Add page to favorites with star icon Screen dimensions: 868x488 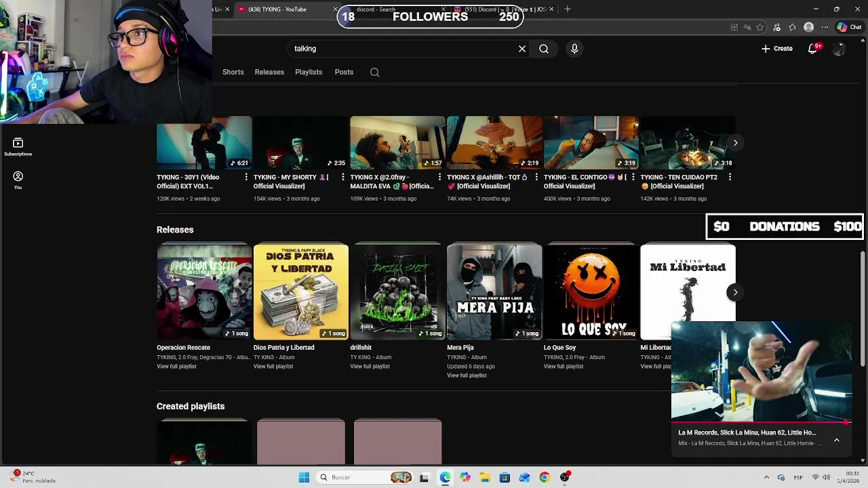[760, 27]
